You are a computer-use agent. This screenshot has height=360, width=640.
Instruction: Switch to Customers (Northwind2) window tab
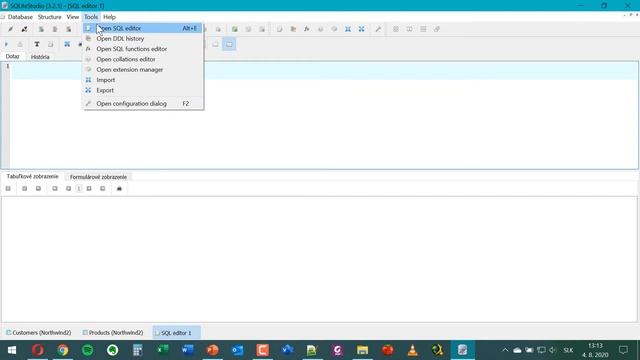pyautogui.click(x=38, y=333)
